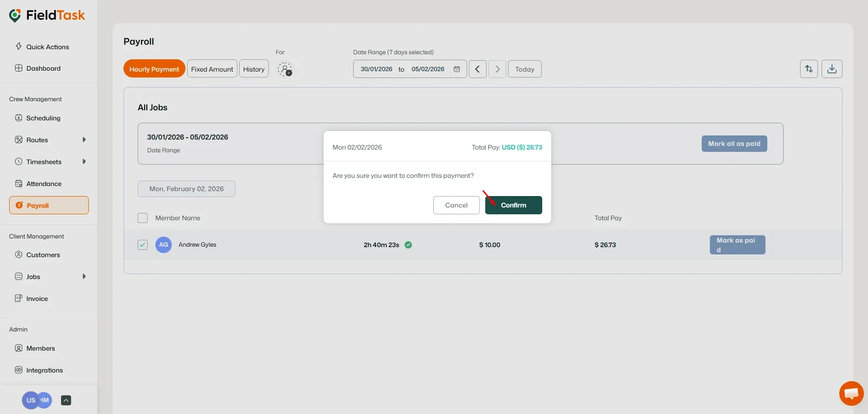
Task: Download the payroll export via download icon
Action: (x=832, y=69)
